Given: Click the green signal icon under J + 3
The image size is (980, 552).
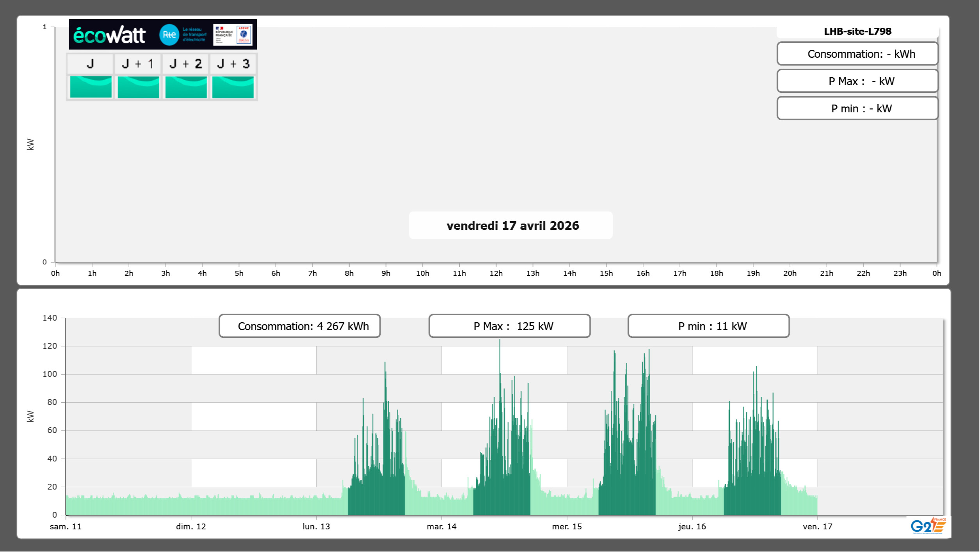Looking at the screenshot, I should (x=233, y=87).
